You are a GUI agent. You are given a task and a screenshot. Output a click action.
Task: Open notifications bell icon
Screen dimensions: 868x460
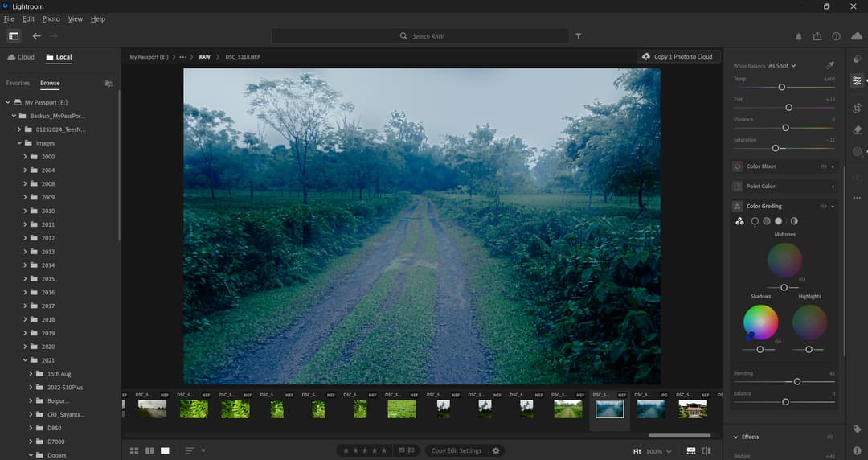pyautogui.click(x=798, y=36)
